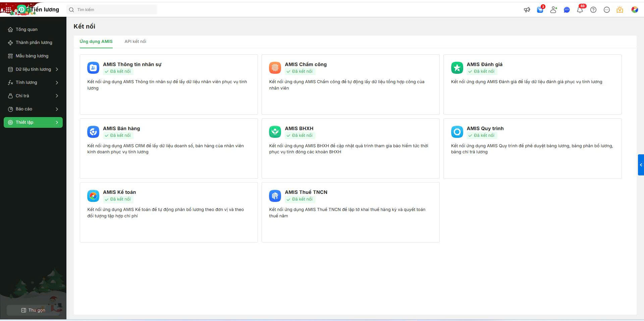Collapse the sidebar with Thu gọn
The height and width of the screenshot is (321, 644).
[x=33, y=310]
